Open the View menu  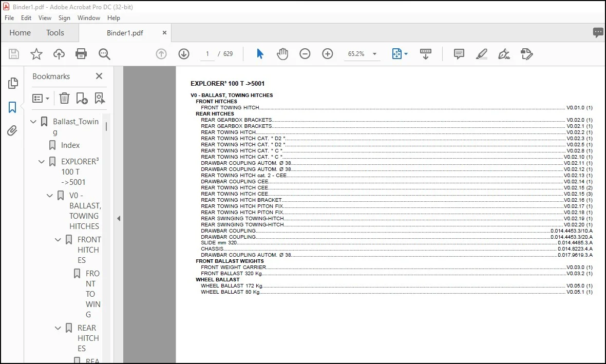(45, 18)
